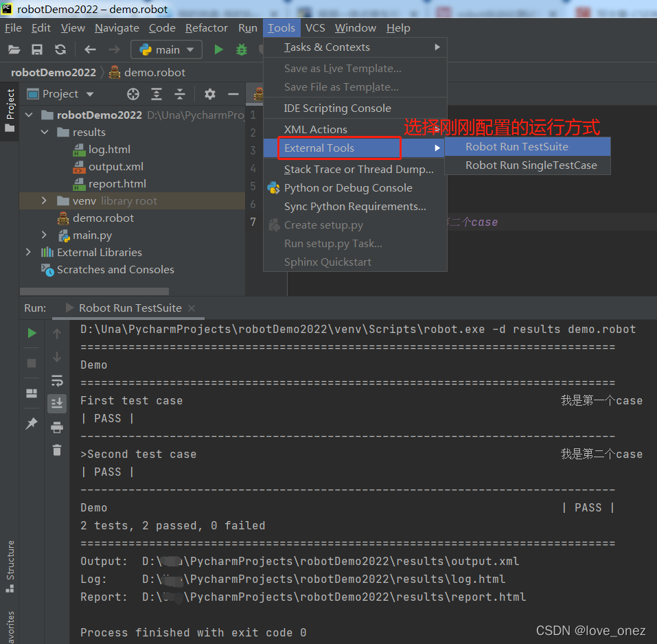
Task: Print console output via the printer icon
Action: tap(57, 428)
